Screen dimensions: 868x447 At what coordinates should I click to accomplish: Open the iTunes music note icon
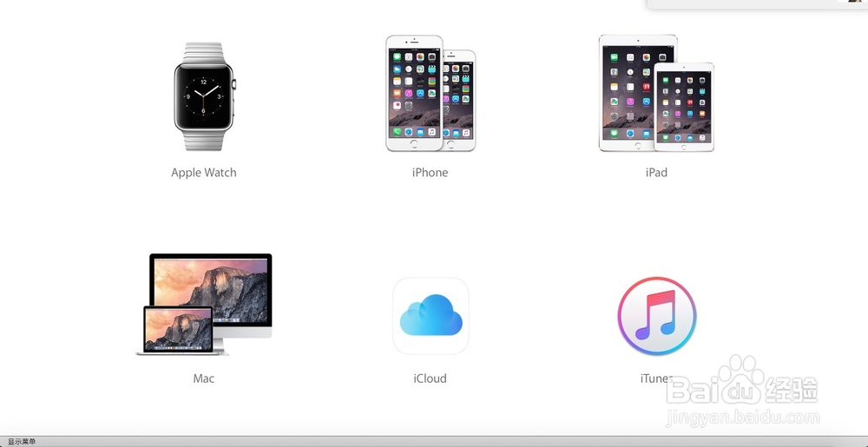click(x=657, y=316)
